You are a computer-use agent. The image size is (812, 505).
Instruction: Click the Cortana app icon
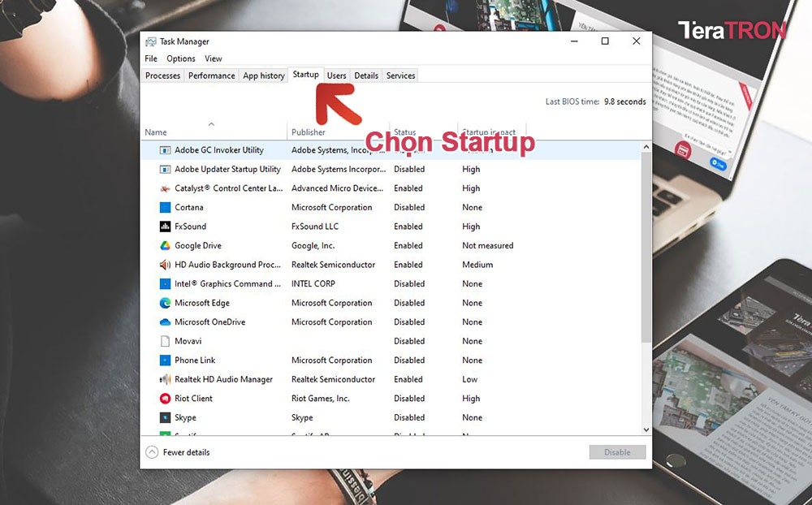tap(165, 208)
